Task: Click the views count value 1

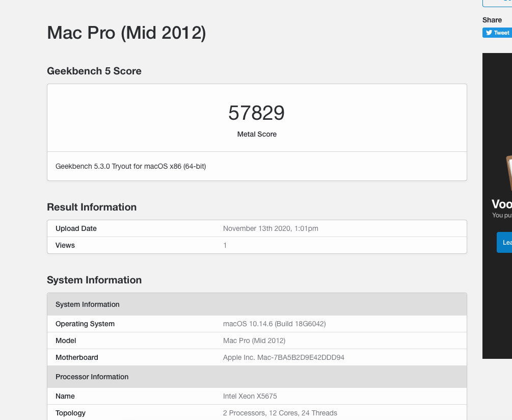Action: tap(225, 245)
